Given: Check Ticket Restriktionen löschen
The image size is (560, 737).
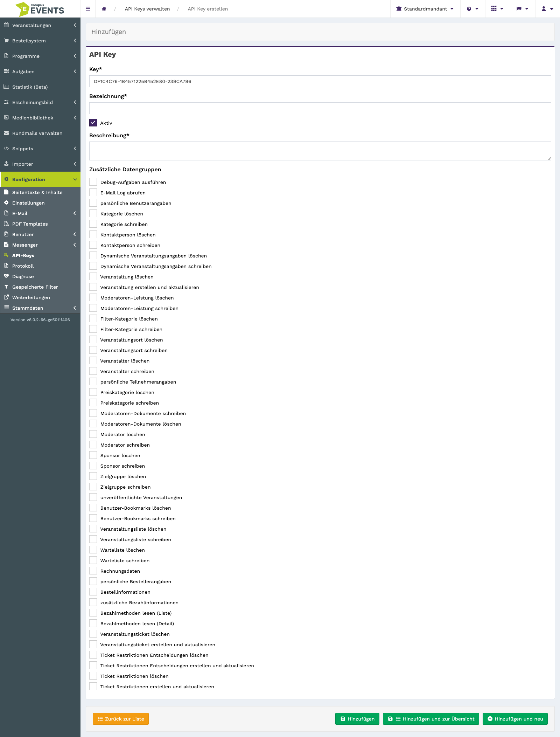Looking at the screenshot, I should [x=93, y=676].
